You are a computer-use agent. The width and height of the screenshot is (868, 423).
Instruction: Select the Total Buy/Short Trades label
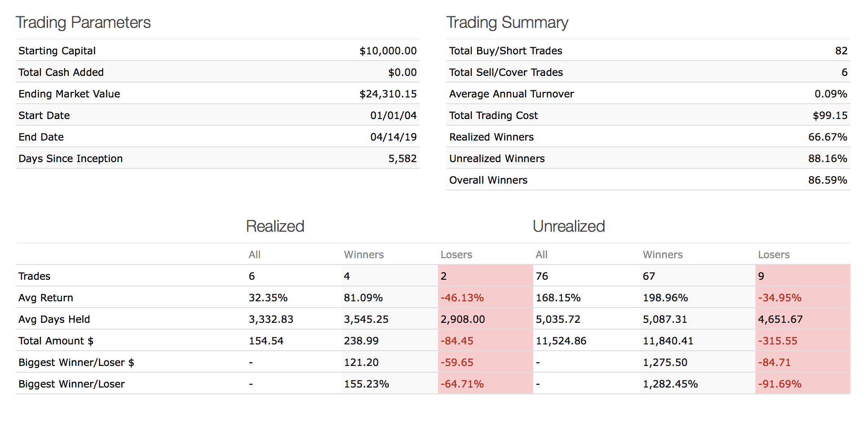tap(505, 51)
